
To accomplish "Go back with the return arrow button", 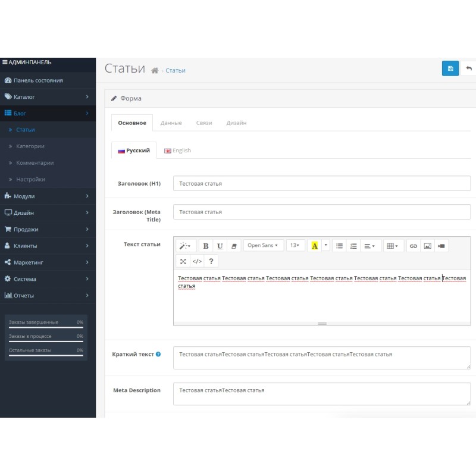I will (x=469, y=68).
